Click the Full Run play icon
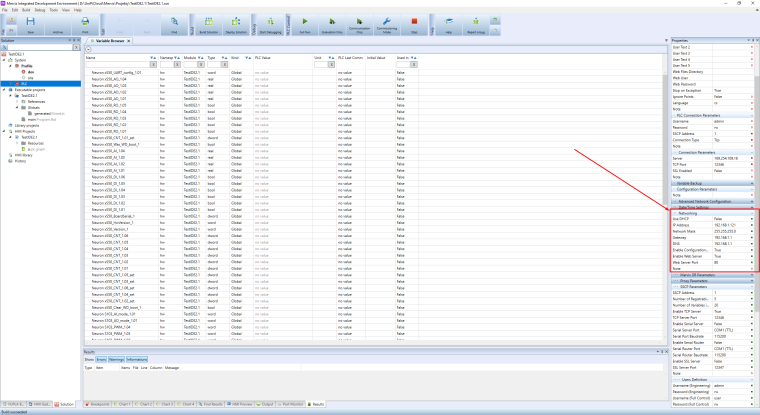Screen dimensions: 760x415 [x=306, y=23]
